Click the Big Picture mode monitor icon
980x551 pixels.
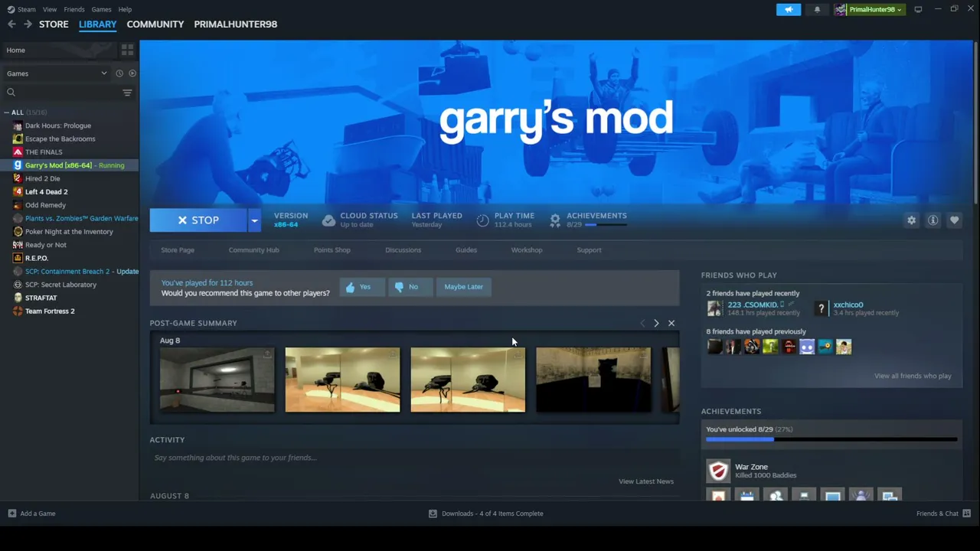tap(918, 9)
